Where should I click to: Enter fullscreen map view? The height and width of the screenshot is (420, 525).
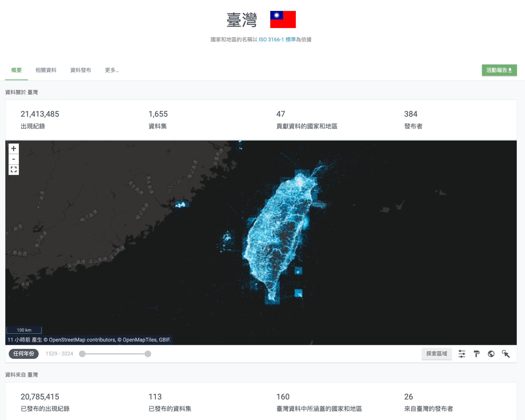click(x=14, y=169)
